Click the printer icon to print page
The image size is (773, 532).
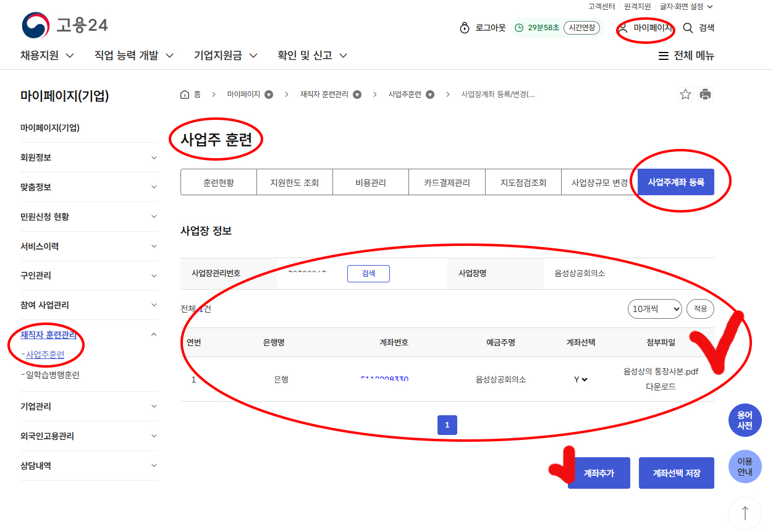coord(705,95)
